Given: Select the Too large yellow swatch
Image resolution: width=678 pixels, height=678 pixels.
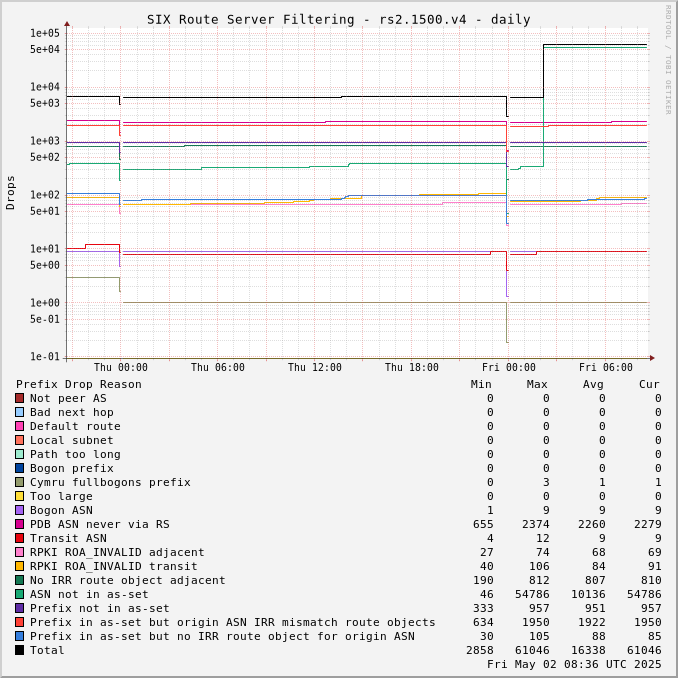Looking at the screenshot, I should [19, 496].
